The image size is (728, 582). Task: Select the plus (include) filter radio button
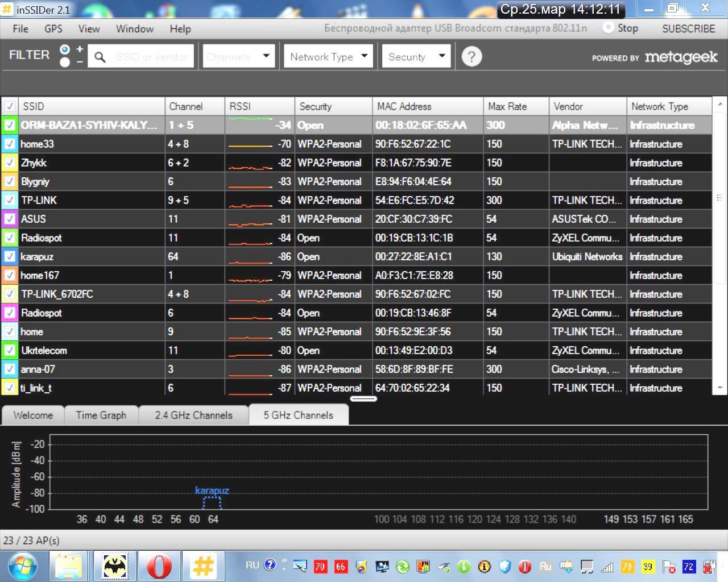(x=65, y=50)
